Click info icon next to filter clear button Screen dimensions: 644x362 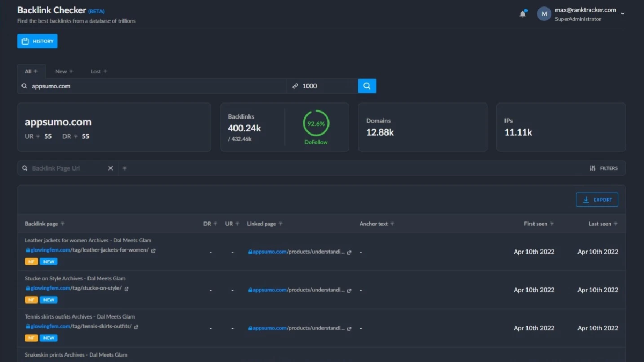(x=125, y=168)
